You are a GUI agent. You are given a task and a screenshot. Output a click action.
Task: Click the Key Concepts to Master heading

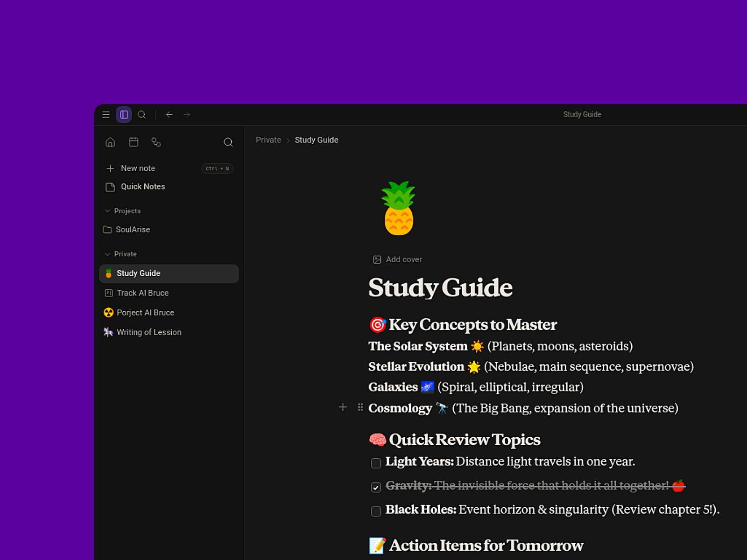(x=463, y=324)
